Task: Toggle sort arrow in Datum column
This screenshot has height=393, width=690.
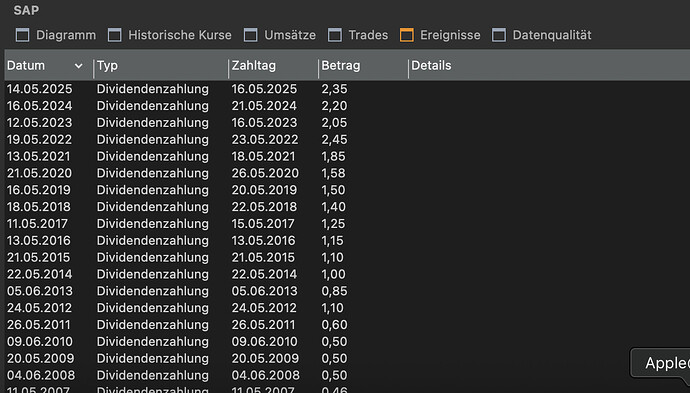Action: (x=78, y=66)
